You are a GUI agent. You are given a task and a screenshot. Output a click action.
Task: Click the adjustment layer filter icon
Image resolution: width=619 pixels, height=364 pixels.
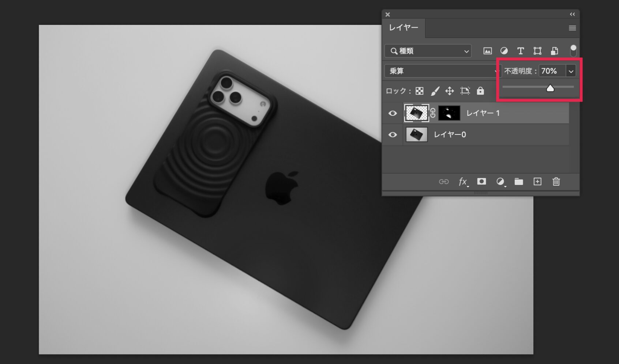504,51
